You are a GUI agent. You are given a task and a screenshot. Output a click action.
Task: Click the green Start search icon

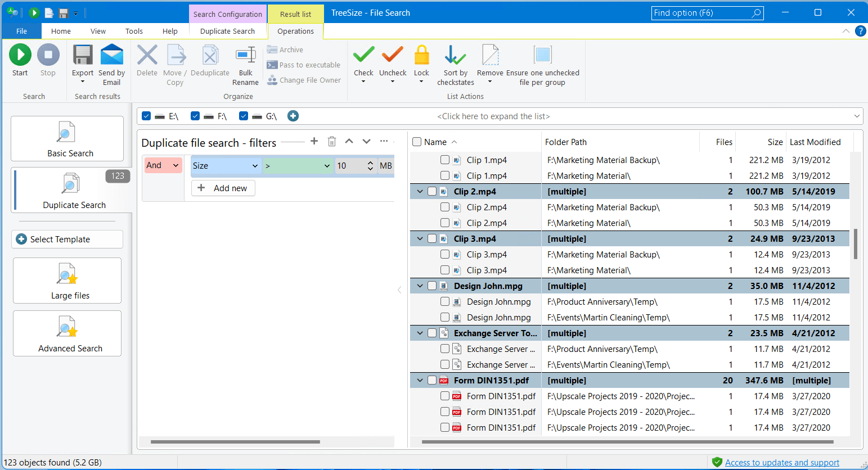(20, 55)
